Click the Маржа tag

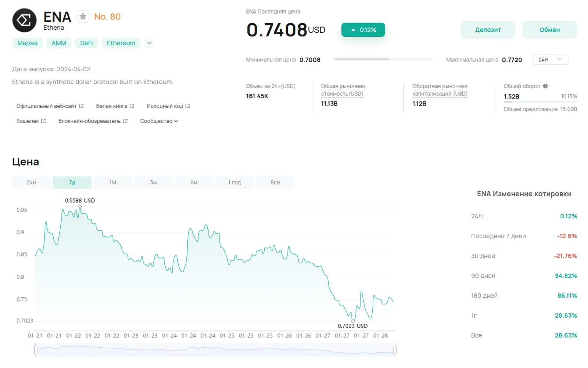[28, 43]
